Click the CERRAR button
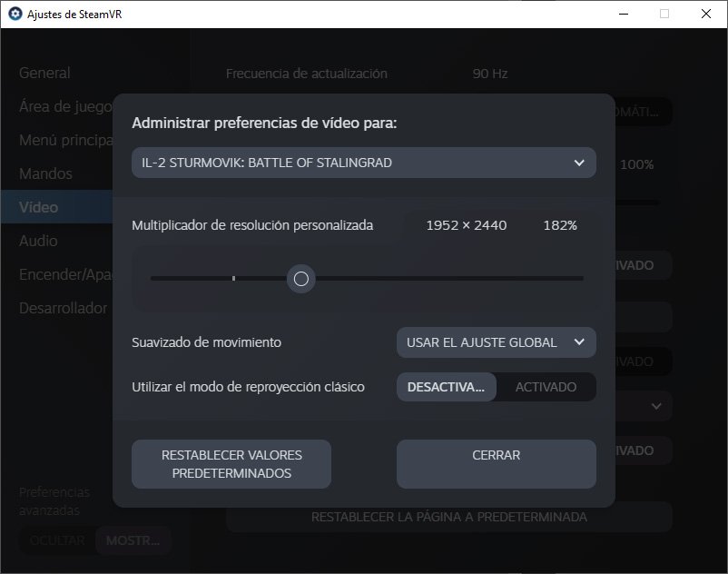The width and height of the screenshot is (728, 574). pyautogui.click(x=496, y=464)
